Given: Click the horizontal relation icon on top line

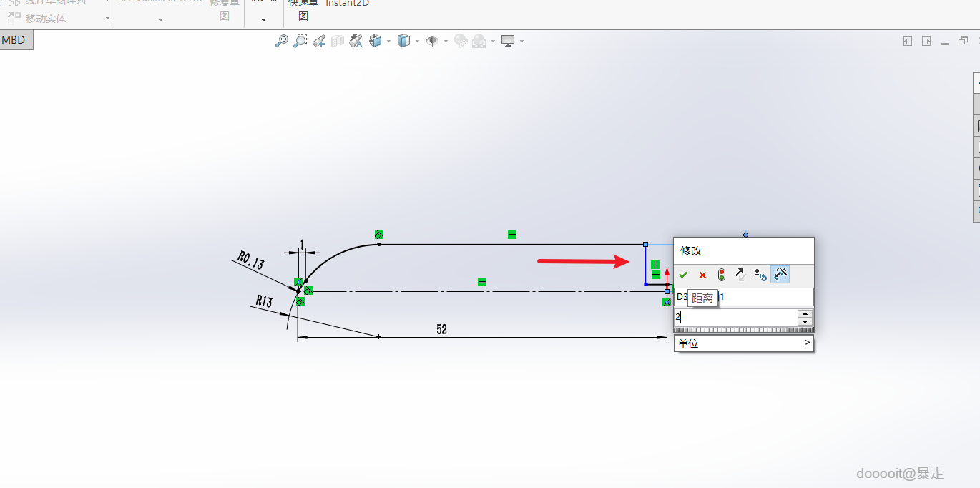Looking at the screenshot, I should [512, 235].
